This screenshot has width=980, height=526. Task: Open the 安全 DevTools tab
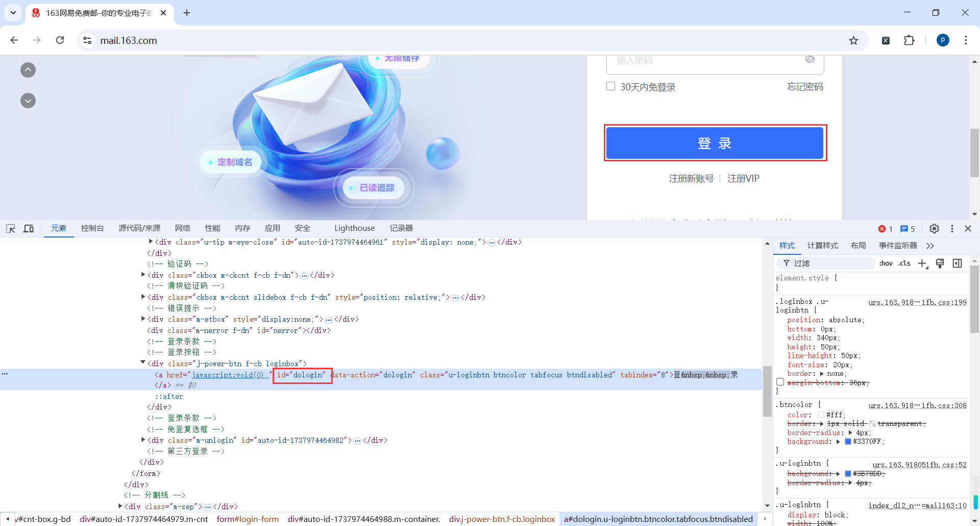(302, 228)
